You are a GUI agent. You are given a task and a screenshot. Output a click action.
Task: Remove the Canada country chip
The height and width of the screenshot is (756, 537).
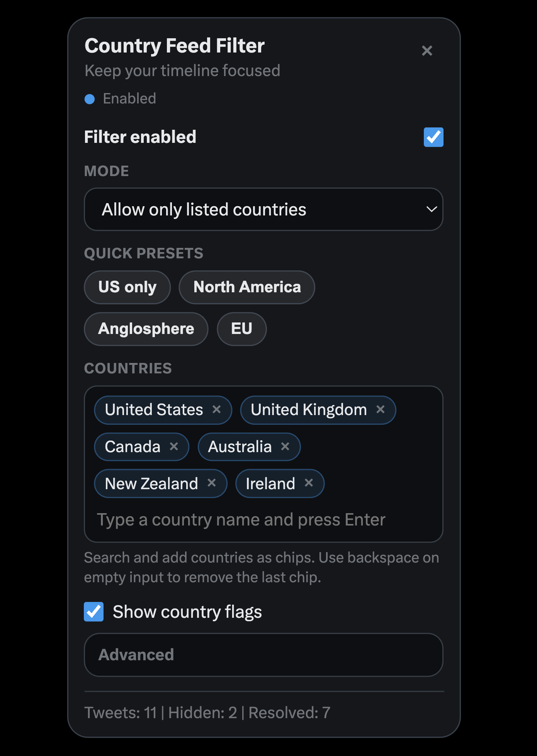pyautogui.click(x=174, y=446)
